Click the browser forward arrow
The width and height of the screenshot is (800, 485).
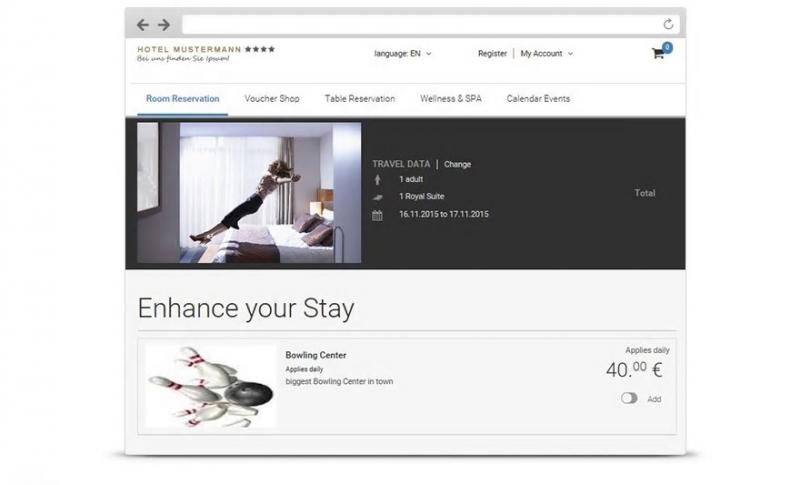[164, 24]
